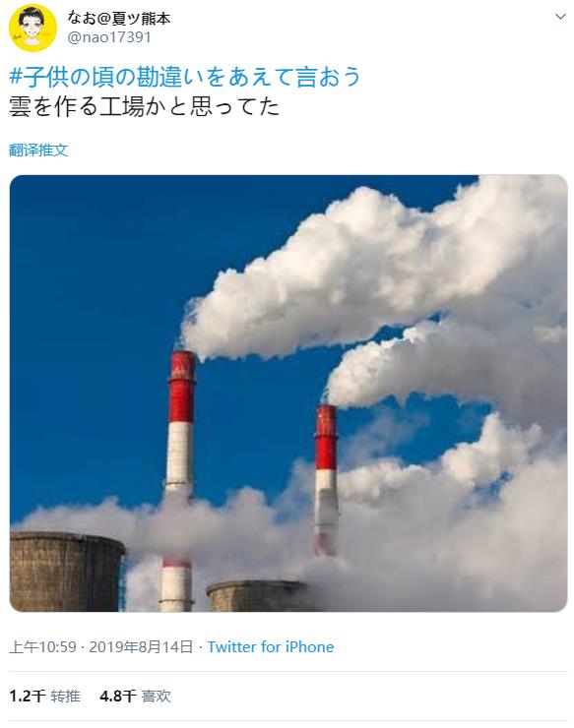574x728 pixels.
Task: Click the tall left red-white chimney in photo
Action: (x=179, y=478)
